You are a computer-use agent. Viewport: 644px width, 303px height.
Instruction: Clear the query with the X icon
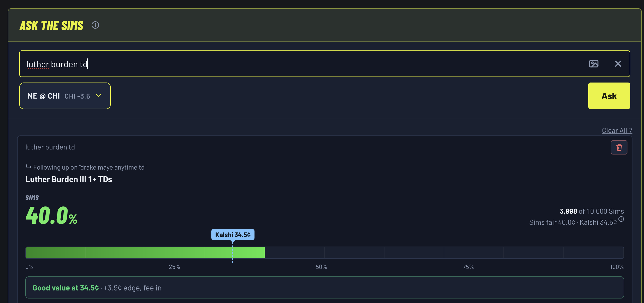[x=618, y=64]
